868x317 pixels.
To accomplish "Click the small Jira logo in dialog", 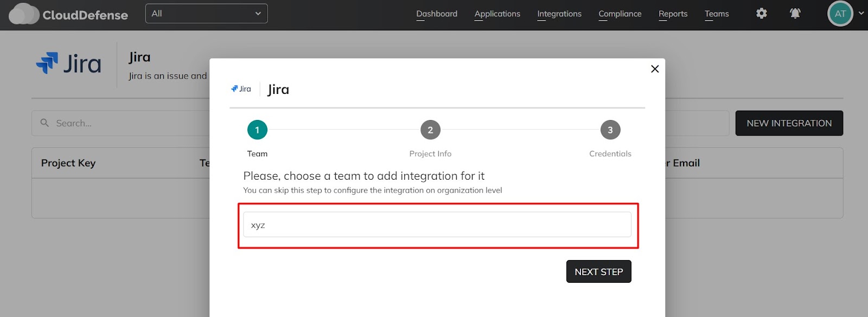I will (x=241, y=89).
